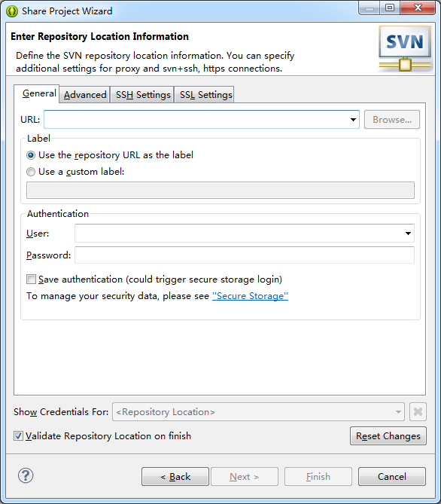This screenshot has width=441, height=504.
Task: Click the Eclipse icon in title bar
Action: point(12,11)
